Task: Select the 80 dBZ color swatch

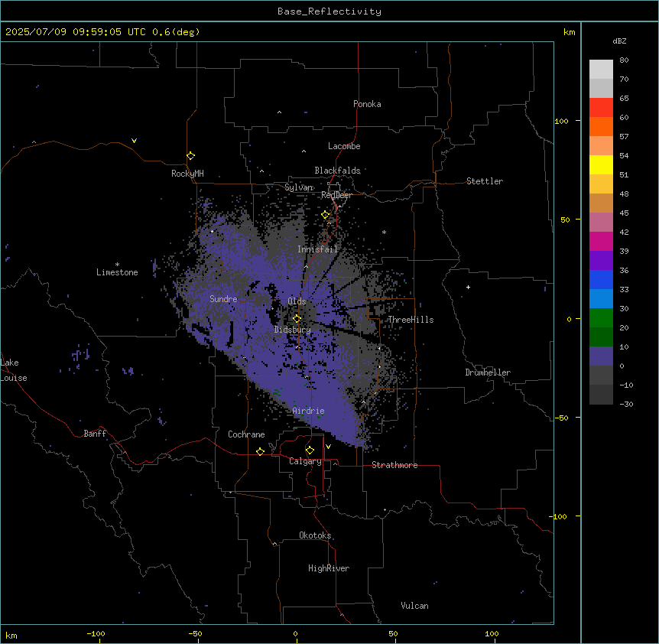Action: [x=601, y=69]
